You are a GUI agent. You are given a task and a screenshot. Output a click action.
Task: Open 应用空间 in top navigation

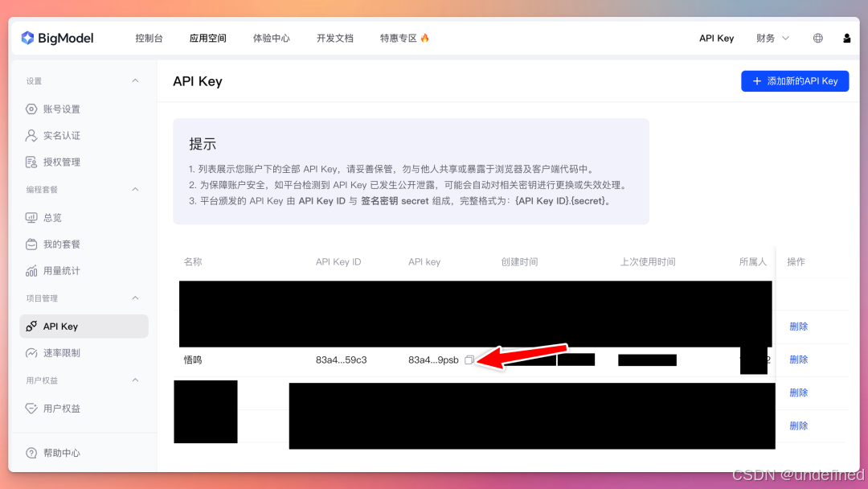(207, 39)
